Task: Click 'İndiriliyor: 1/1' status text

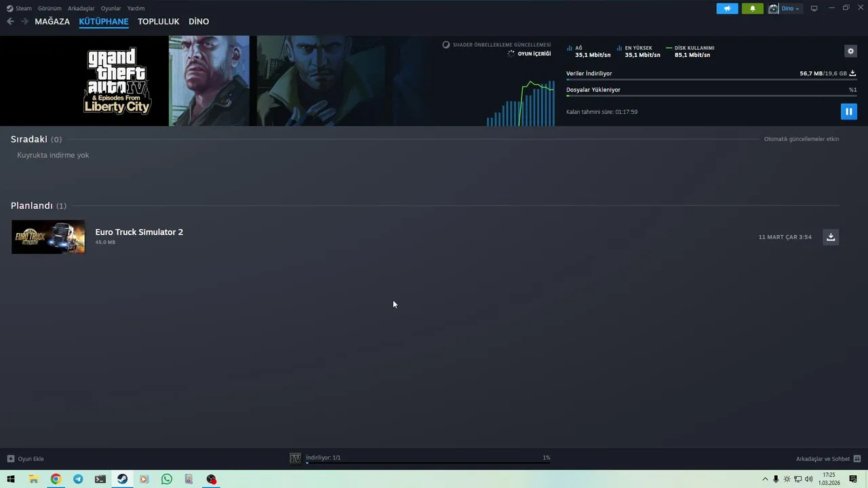Action: pos(323,457)
